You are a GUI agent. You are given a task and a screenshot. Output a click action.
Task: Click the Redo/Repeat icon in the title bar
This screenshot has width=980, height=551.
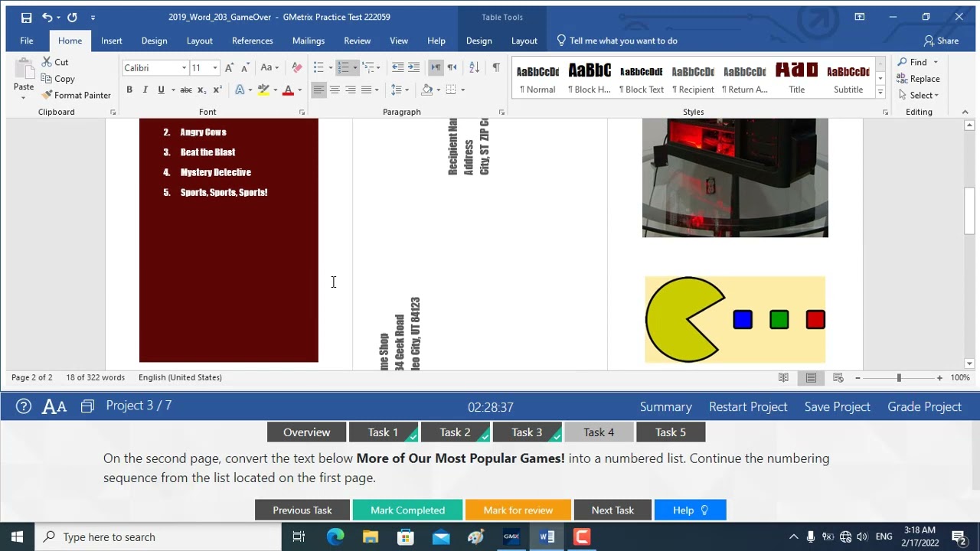click(x=72, y=17)
